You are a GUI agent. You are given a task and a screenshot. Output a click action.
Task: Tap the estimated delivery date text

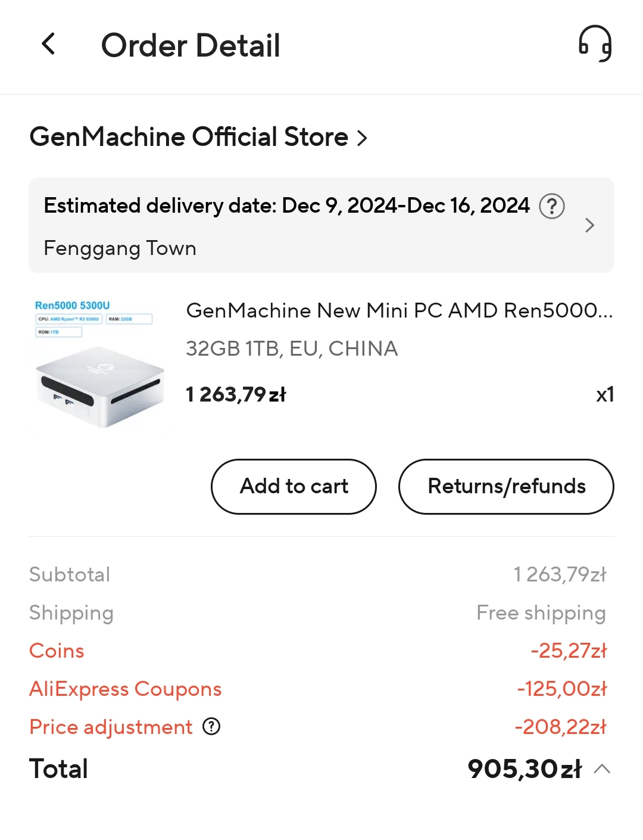coord(286,206)
